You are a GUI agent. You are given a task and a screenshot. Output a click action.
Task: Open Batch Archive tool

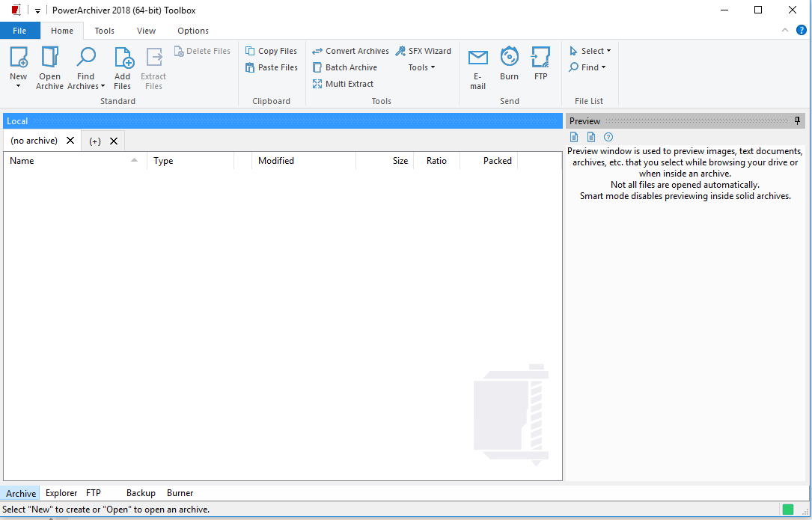pos(344,67)
